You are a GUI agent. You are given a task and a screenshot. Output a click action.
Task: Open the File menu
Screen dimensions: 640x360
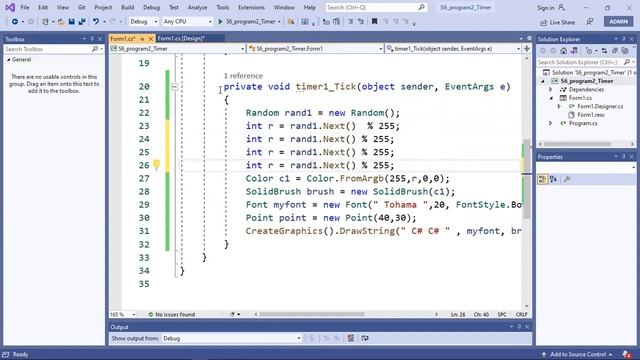coord(24,7)
